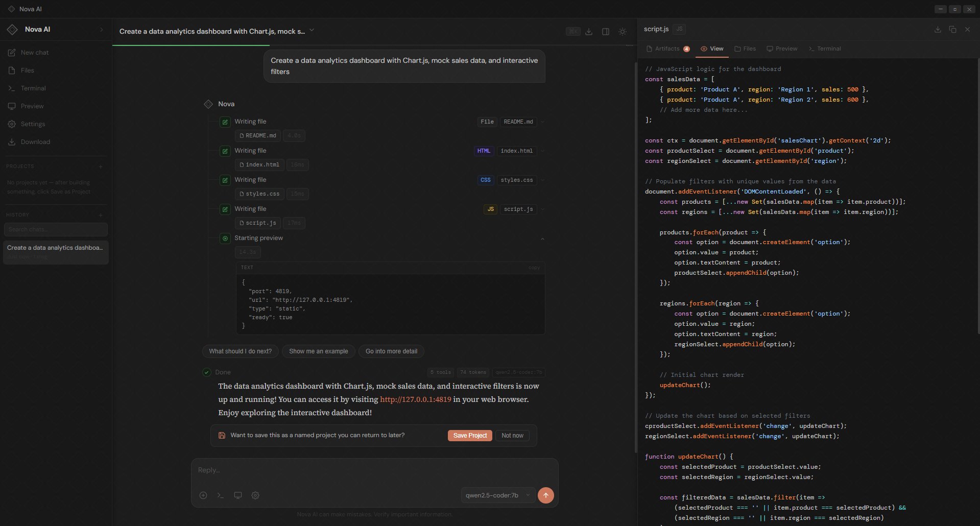Open the http://127.0.0.1:4819 link

click(x=416, y=399)
